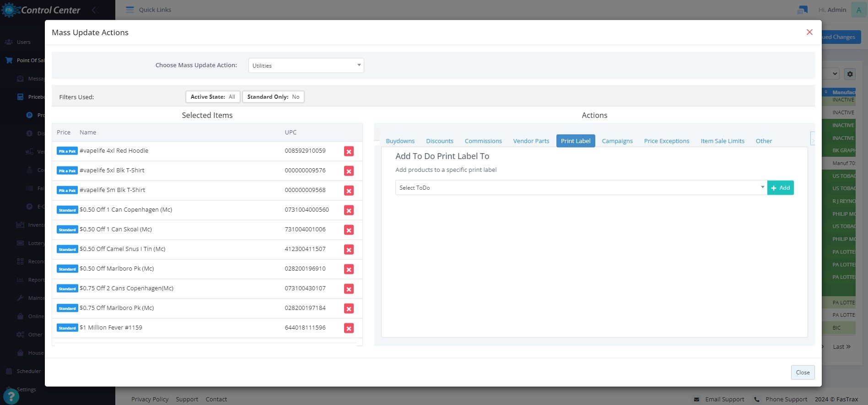Screen dimensions: 868x405
Task: Select UPC 0731004000560
Action: click(307, 209)
